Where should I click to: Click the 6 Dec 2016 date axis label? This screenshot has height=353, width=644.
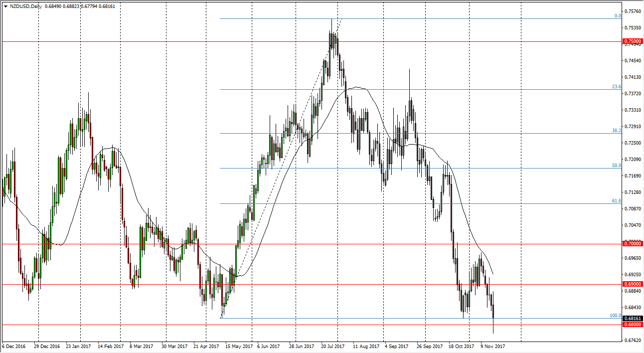15,346
